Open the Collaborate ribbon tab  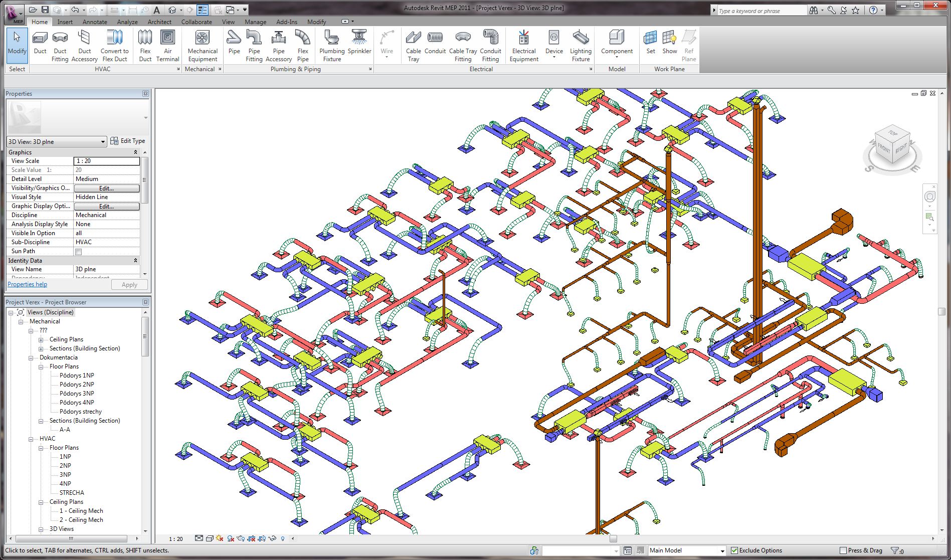197,22
